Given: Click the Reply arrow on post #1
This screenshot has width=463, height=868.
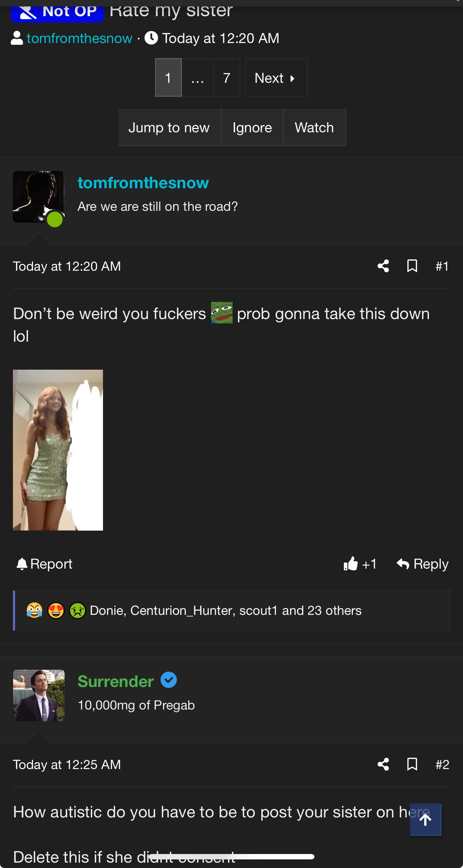Looking at the screenshot, I should click(x=403, y=564).
